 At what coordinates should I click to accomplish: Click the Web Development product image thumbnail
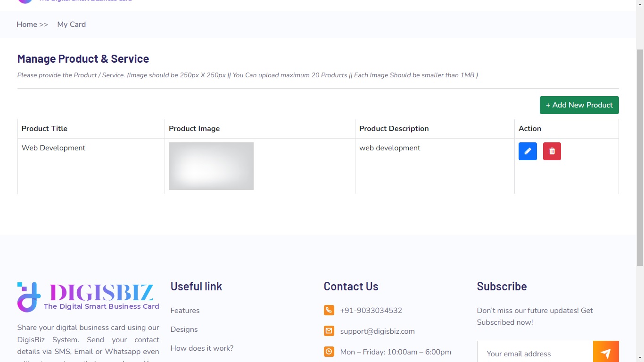211,166
